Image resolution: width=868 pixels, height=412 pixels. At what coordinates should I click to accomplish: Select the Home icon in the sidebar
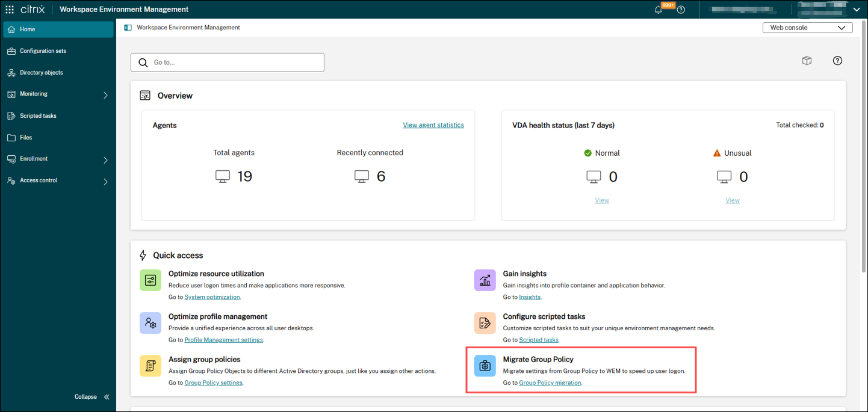tap(12, 28)
